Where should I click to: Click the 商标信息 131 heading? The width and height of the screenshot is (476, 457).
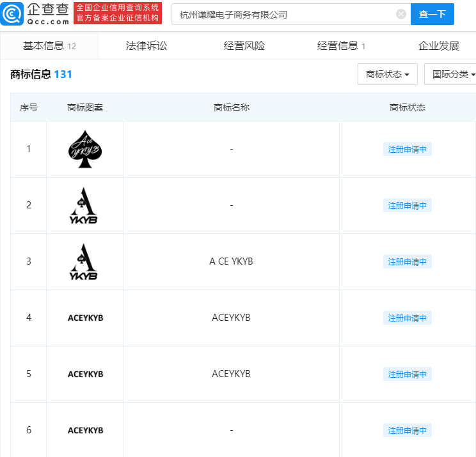pyautogui.click(x=41, y=74)
